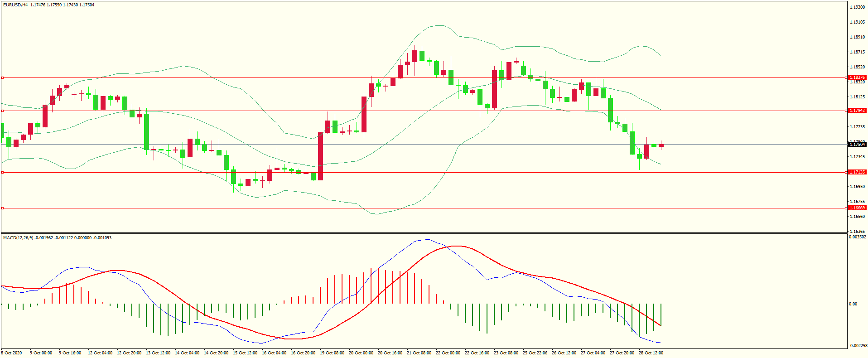Click the 8 Oct 2020 date label
The width and height of the screenshot is (868, 358).
click(x=11, y=353)
